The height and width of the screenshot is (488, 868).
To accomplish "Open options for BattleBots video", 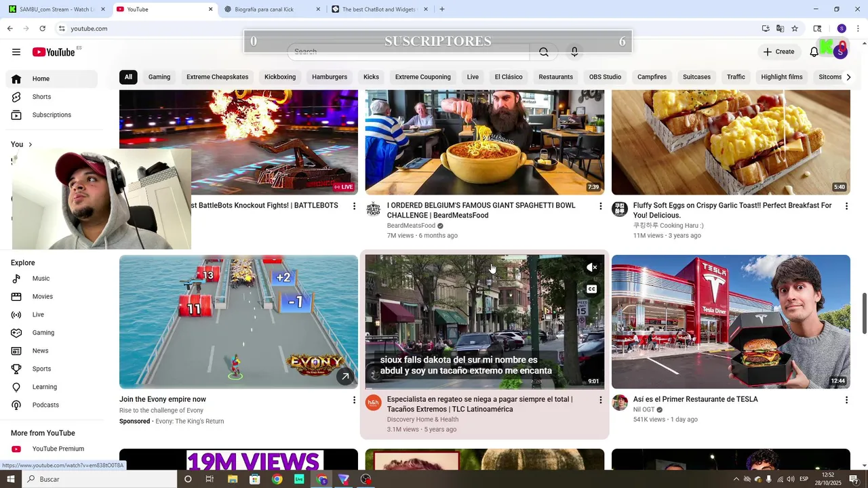I will point(354,206).
